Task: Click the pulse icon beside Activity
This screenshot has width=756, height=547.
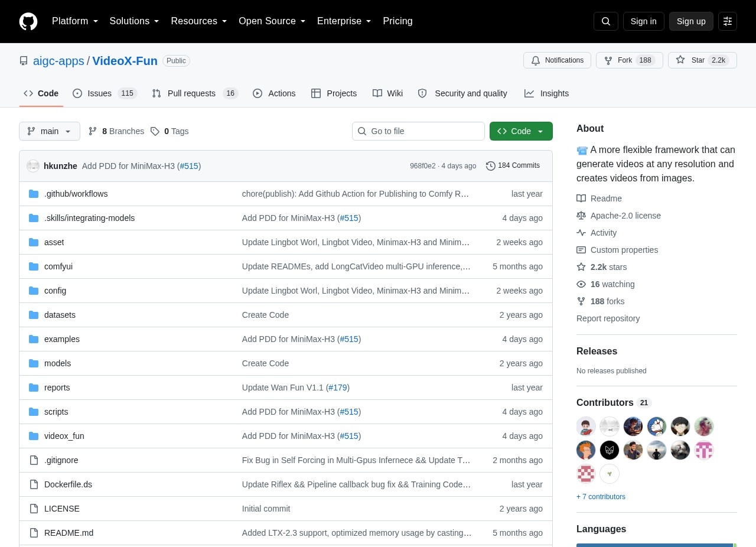Action: 581,233
